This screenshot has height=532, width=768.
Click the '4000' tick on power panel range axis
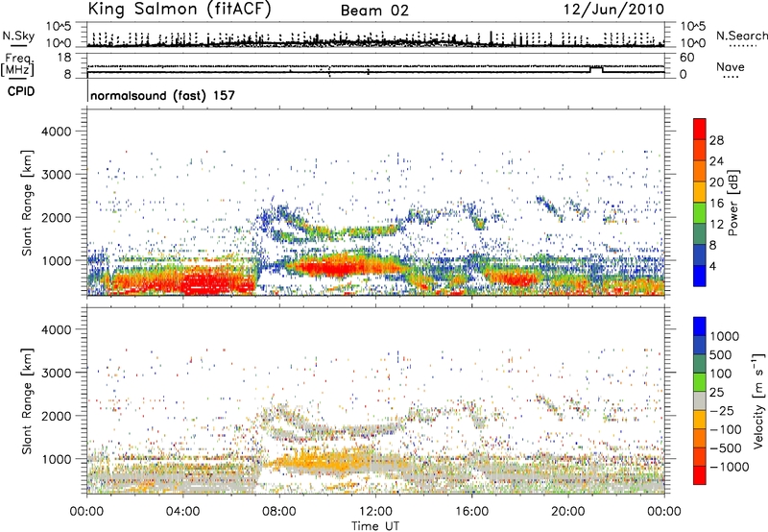pyautogui.click(x=56, y=132)
